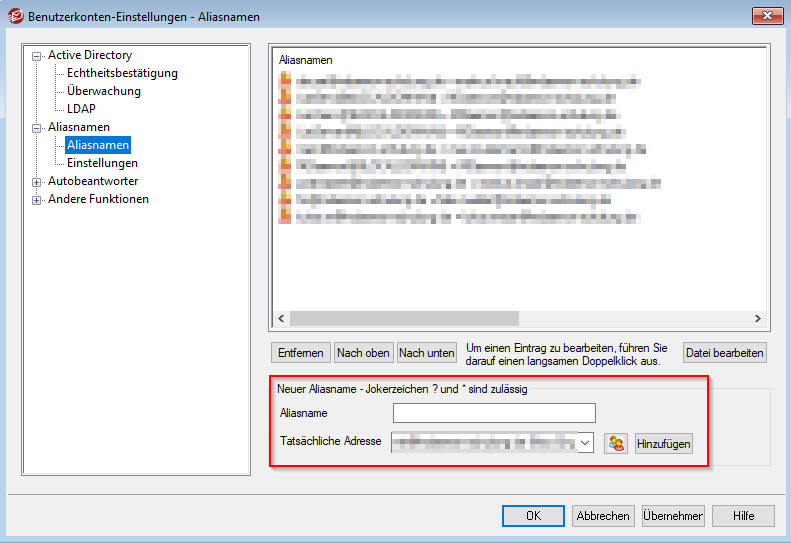Click Hinzufügen to add the alias
Image resolution: width=791 pixels, height=543 pixels.
(663, 443)
